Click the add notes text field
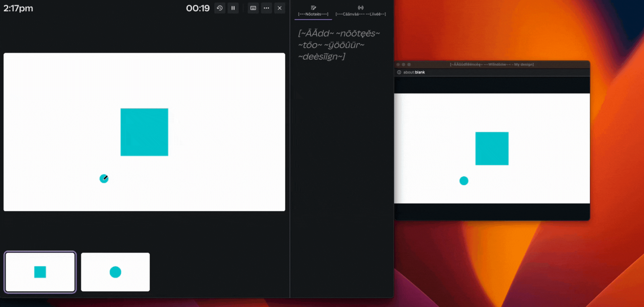 [339, 45]
